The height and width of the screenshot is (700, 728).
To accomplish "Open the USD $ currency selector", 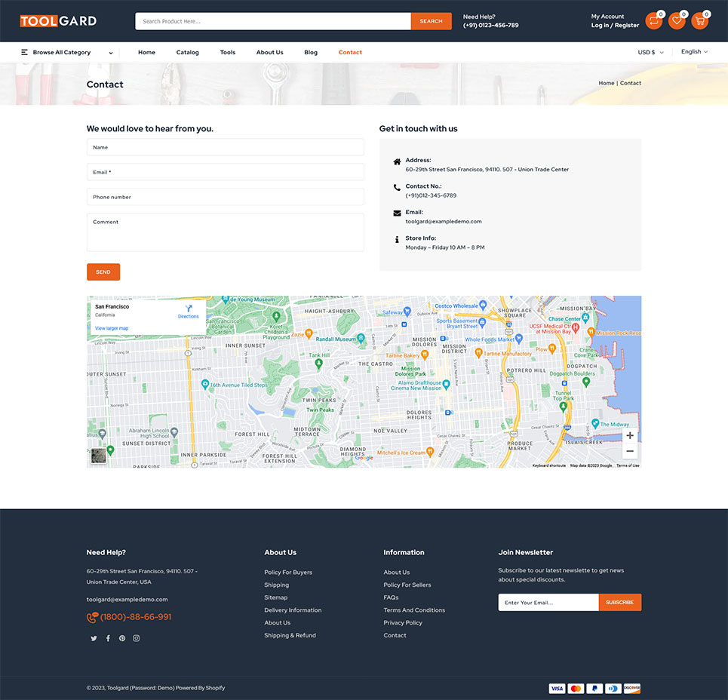I will (x=650, y=53).
